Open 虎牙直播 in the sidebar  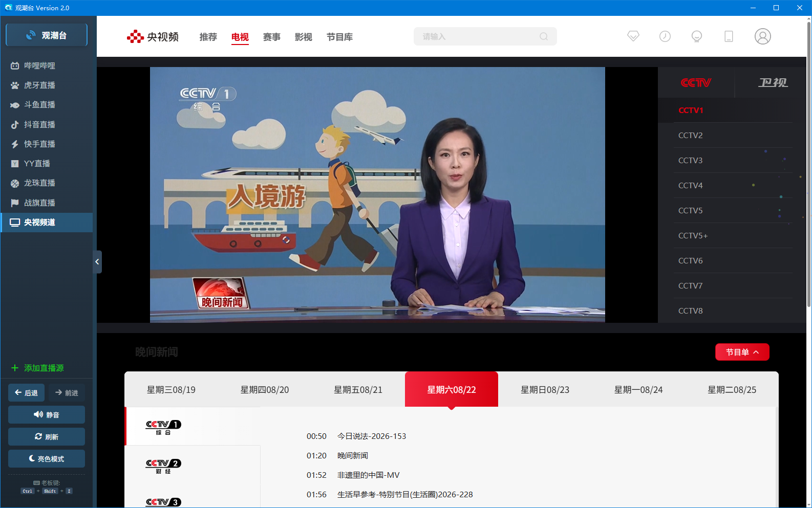[47, 85]
